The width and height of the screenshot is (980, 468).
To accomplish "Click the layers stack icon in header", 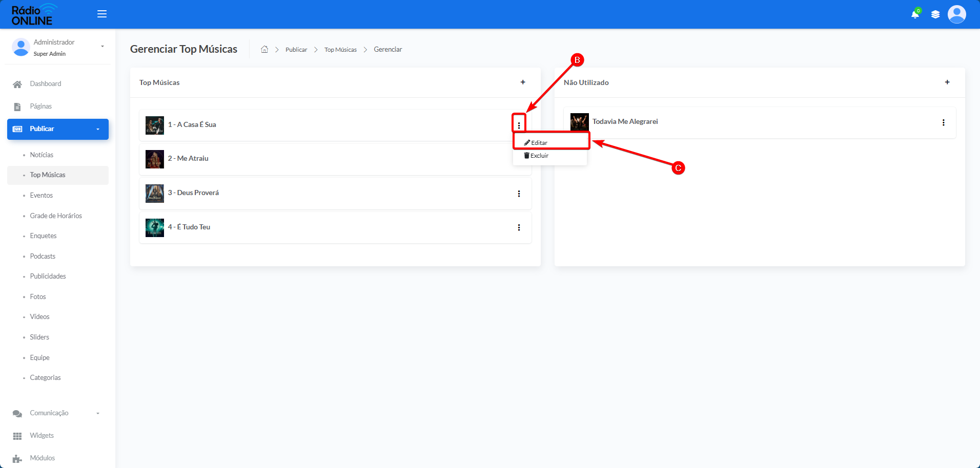I will [935, 14].
